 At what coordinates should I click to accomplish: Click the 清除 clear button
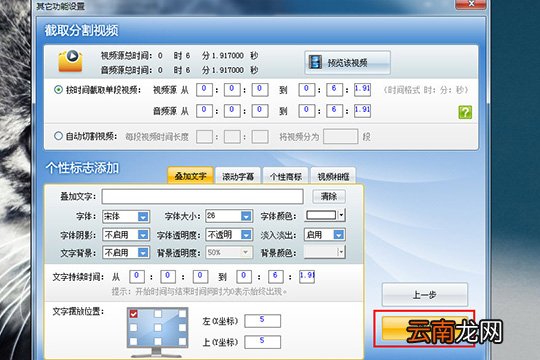[x=329, y=197]
